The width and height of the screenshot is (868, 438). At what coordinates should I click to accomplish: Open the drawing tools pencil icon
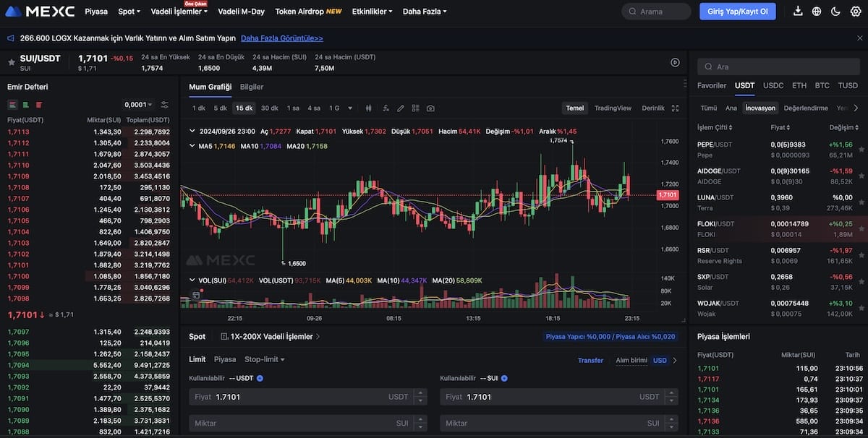point(399,107)
